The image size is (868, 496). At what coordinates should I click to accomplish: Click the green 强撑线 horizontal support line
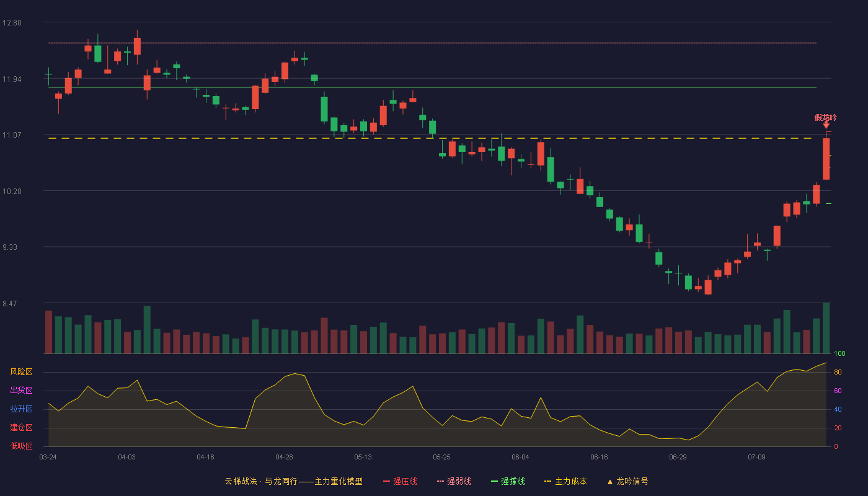click(432, 87)
